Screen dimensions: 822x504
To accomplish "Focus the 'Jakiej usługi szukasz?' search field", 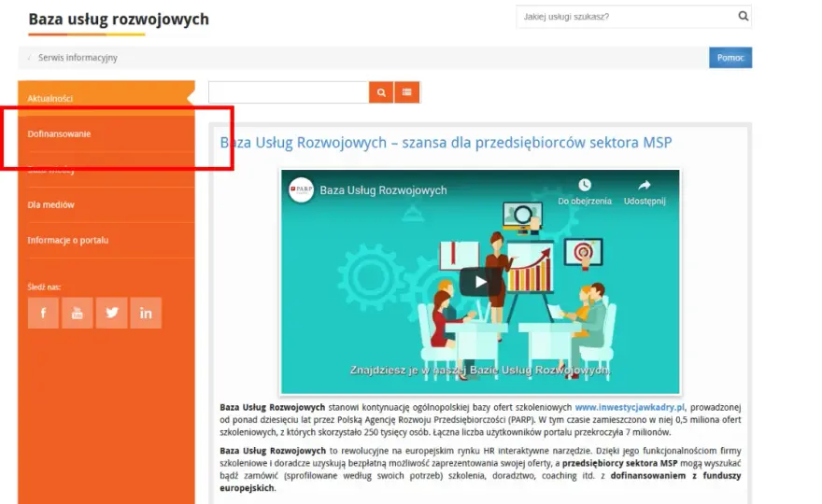I will pyautogui.click(x=627, y=16).
